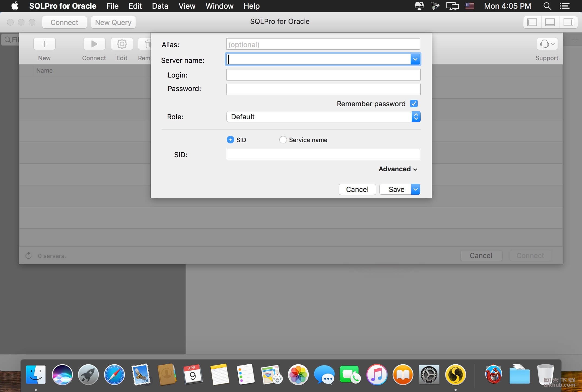Screen dimensions: 582x392
Task: Toggle the Remember password checkbox
Action: click(414, 104)
